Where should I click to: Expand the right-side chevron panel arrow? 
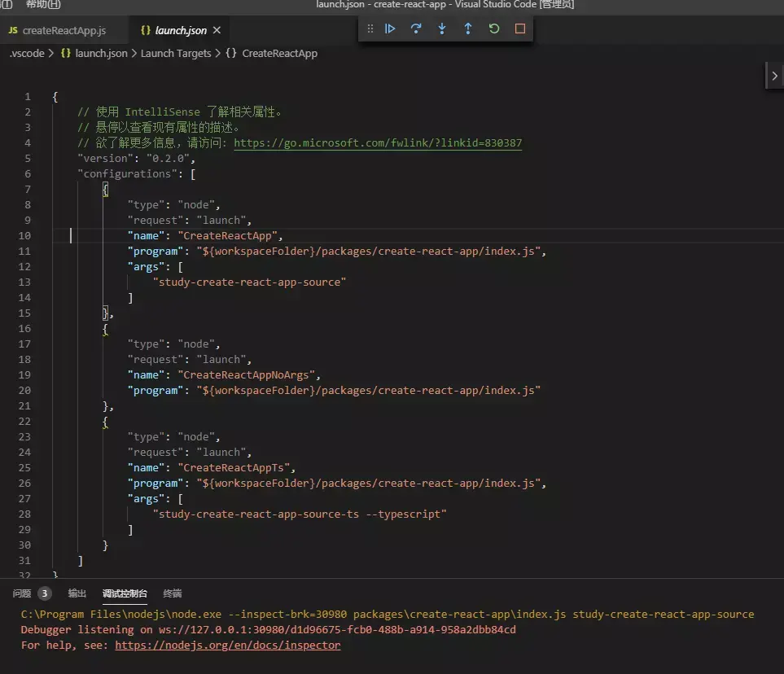pos(774,76)
